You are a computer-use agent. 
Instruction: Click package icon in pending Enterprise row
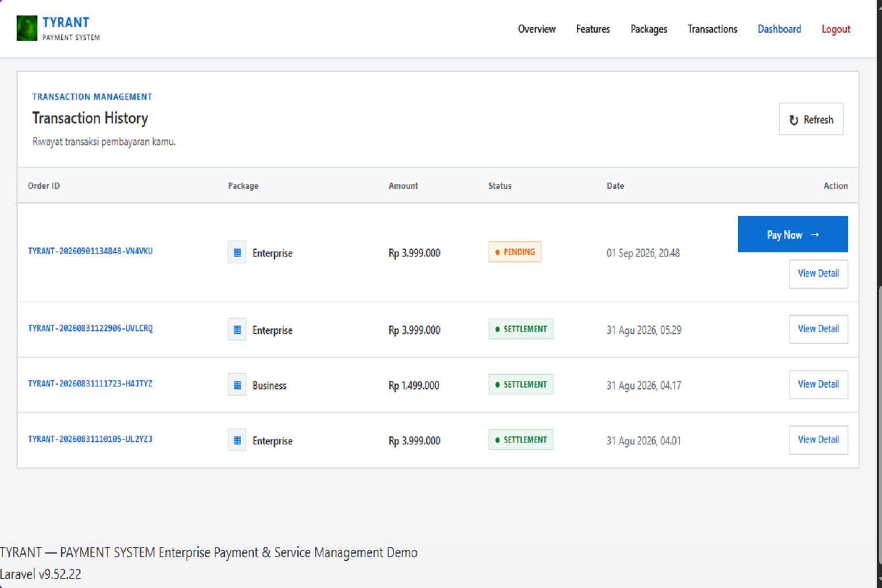237,252
